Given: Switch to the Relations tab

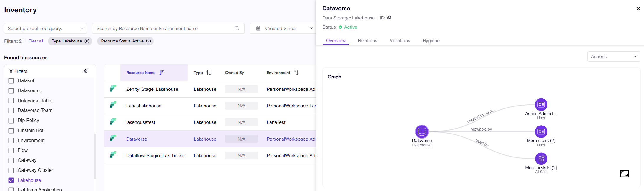Looking at the screenshot, I should [x=367, y=41].
